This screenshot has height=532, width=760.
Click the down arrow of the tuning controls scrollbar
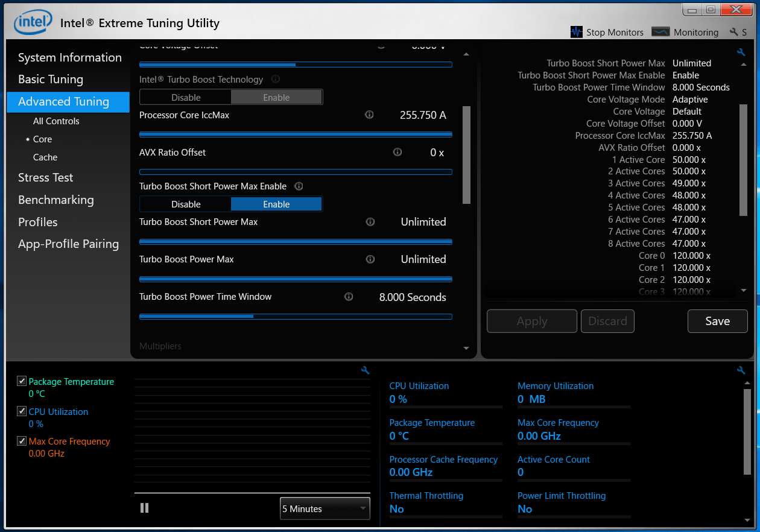(466, 348)
